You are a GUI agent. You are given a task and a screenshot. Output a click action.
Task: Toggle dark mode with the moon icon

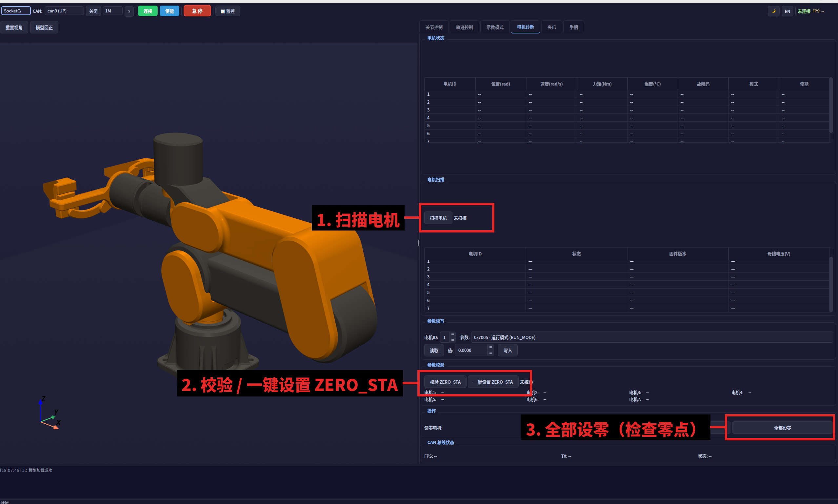click(773, 11)
